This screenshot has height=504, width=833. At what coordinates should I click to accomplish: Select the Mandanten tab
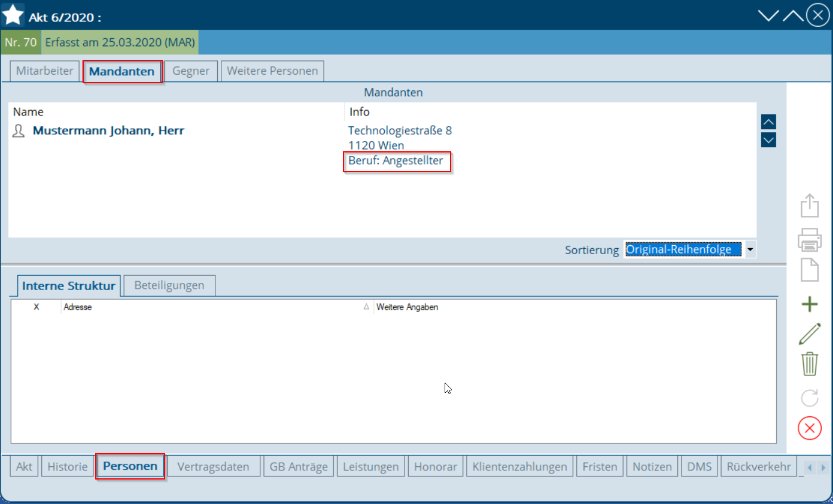tap(122, 72)
